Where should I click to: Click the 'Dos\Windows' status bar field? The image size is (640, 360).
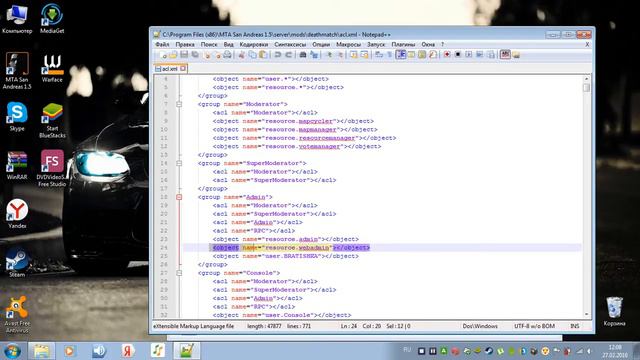480,326
